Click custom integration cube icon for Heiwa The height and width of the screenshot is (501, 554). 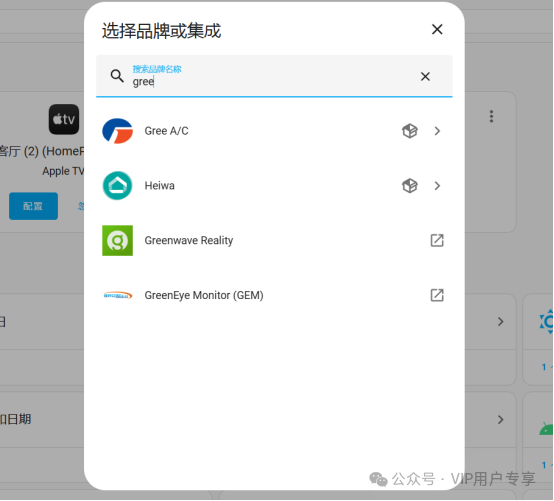(409, 186)
